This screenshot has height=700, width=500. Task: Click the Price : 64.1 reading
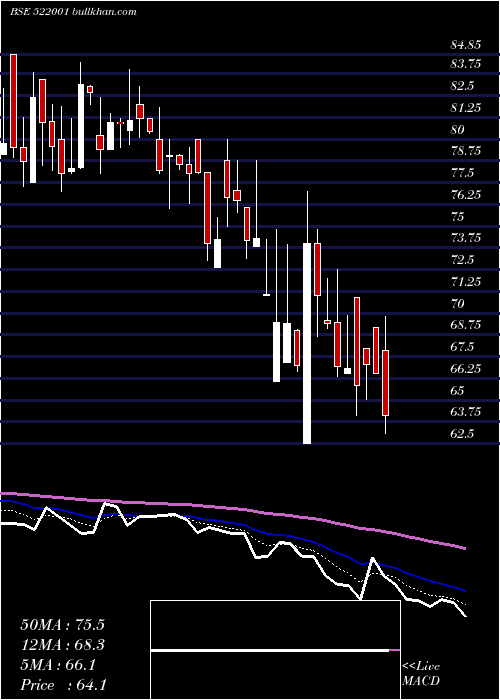tap(63, 685)
